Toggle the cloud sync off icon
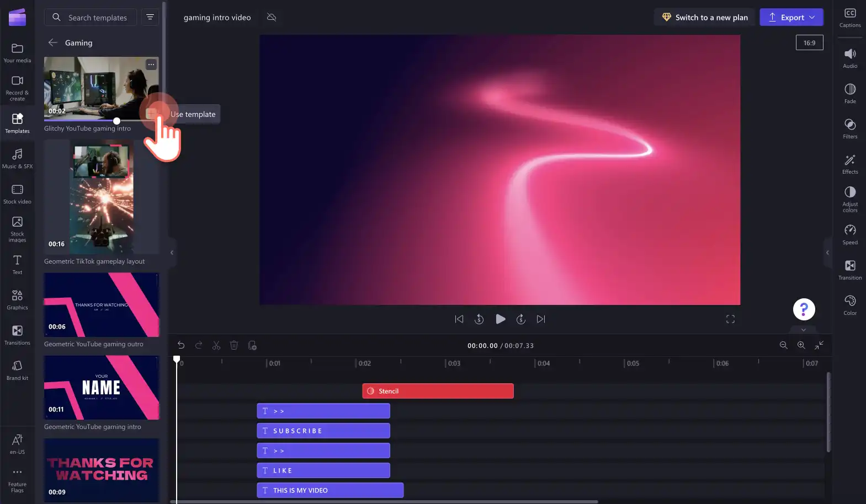This screenshot has height=504, width=866. [272, 17]
